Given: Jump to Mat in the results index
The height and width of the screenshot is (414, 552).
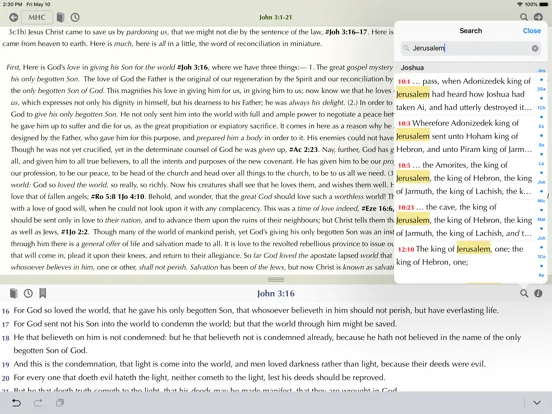Looking at the screenshot, I should tap(541, 219).
